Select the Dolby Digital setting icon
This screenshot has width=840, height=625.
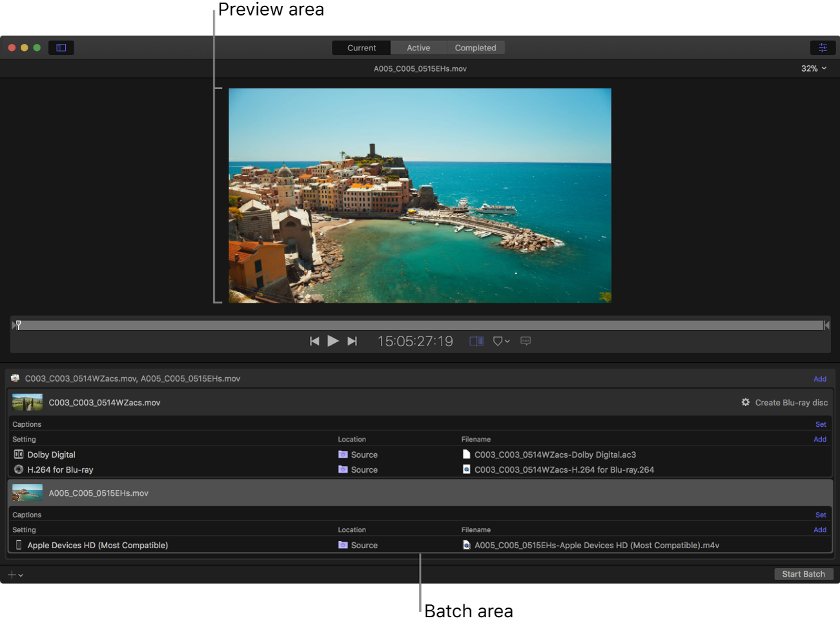pyautogui.click(x=17, y=455)
